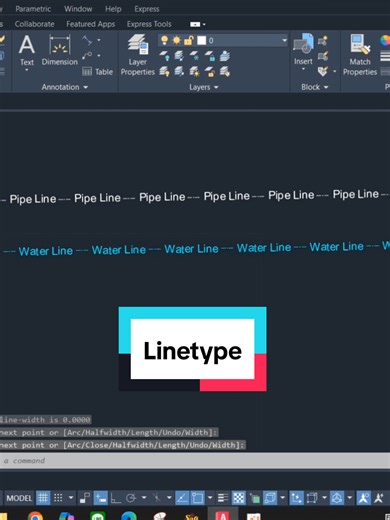
Task: Expand the Layers panel title
Action: click(204, 87)
